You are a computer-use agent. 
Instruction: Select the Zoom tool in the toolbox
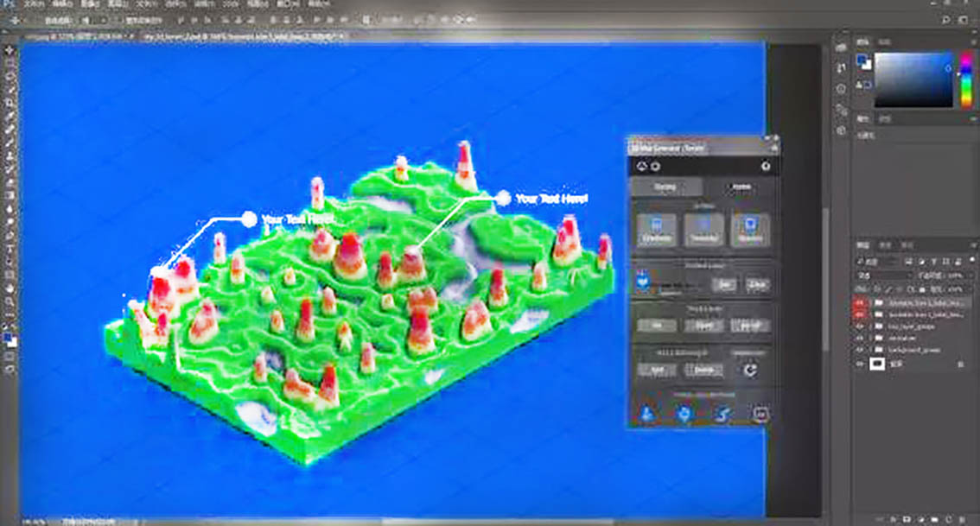tap(10, 301)
